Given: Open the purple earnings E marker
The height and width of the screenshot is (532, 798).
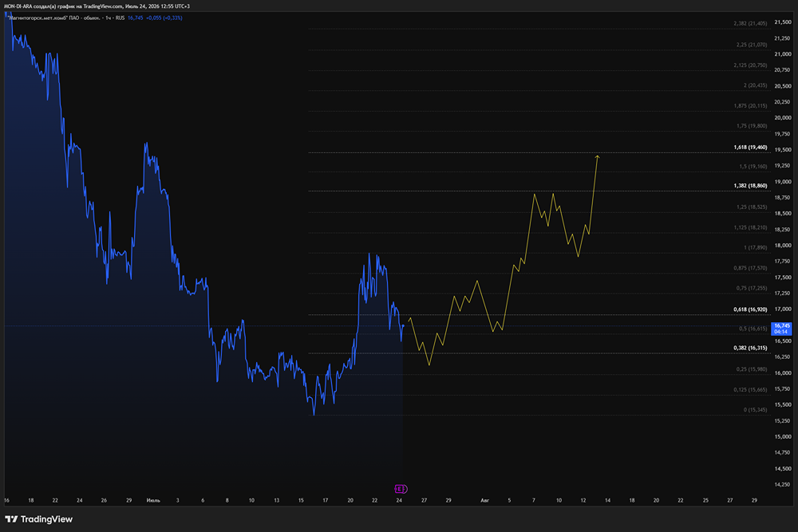Looking at the screenshot, I should 401,489.
